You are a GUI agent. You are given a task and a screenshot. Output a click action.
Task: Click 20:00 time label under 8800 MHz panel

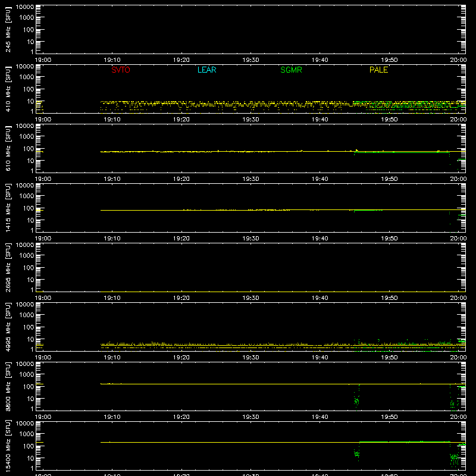coord(458,417)
